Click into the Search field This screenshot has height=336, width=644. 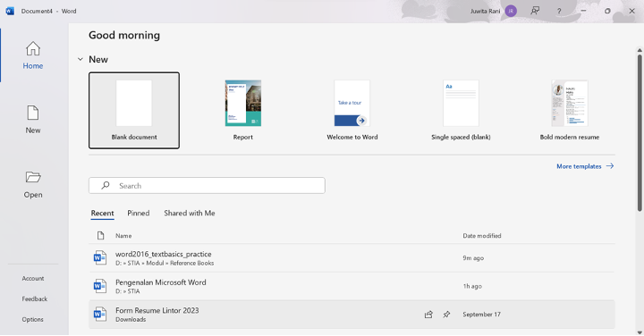click(x=207, y=186)
